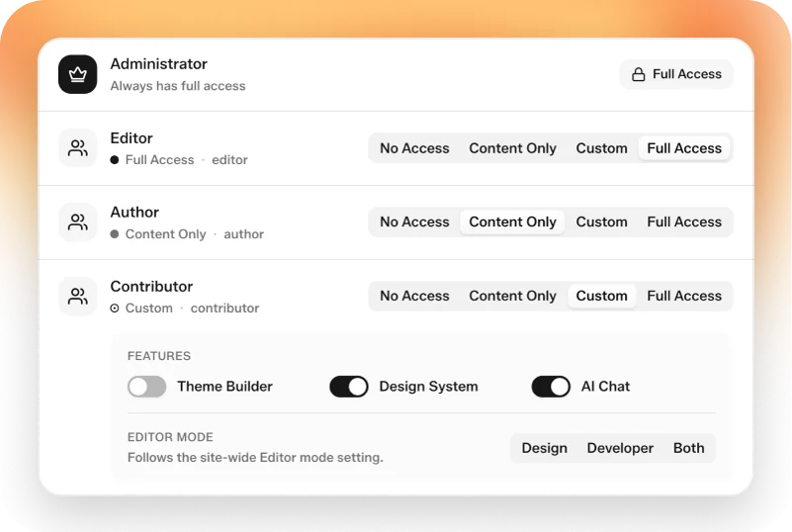Set Editor role to Content Only
This screenshot has height=532, width=792.
(x=512, y=148)
